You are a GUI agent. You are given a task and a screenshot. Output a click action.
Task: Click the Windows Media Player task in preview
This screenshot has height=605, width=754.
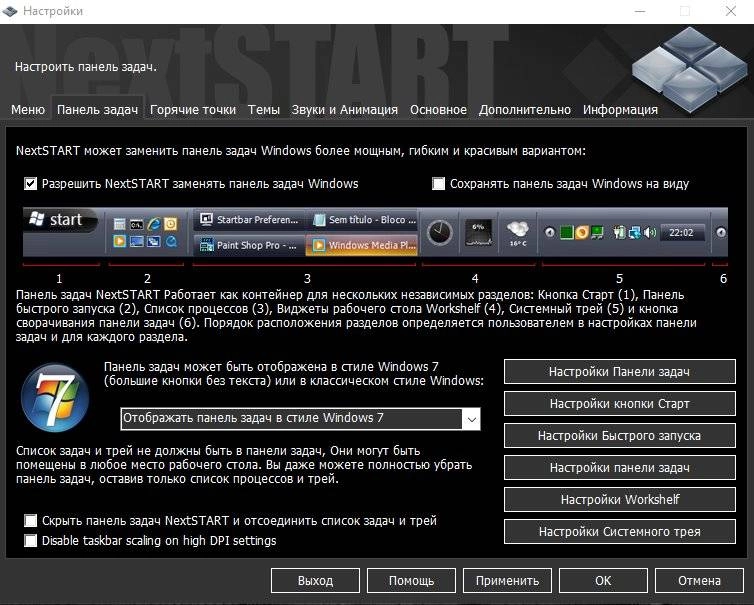(362, 245)
